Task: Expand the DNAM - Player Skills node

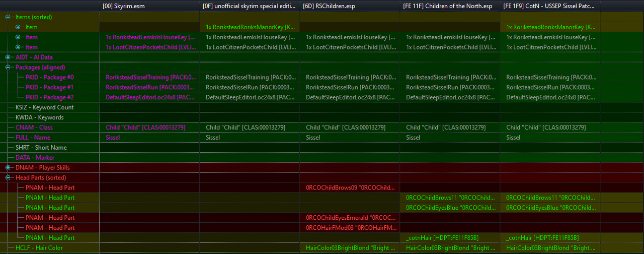Action: [8, 168]
